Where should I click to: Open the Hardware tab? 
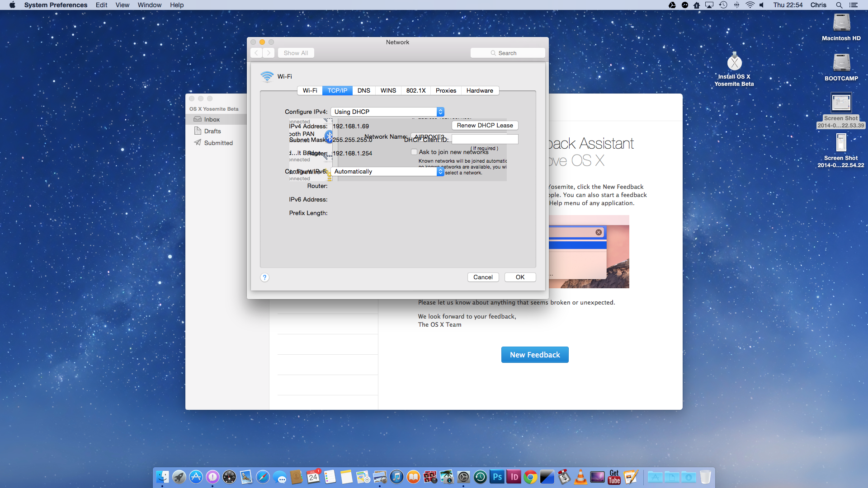(480, 90)
